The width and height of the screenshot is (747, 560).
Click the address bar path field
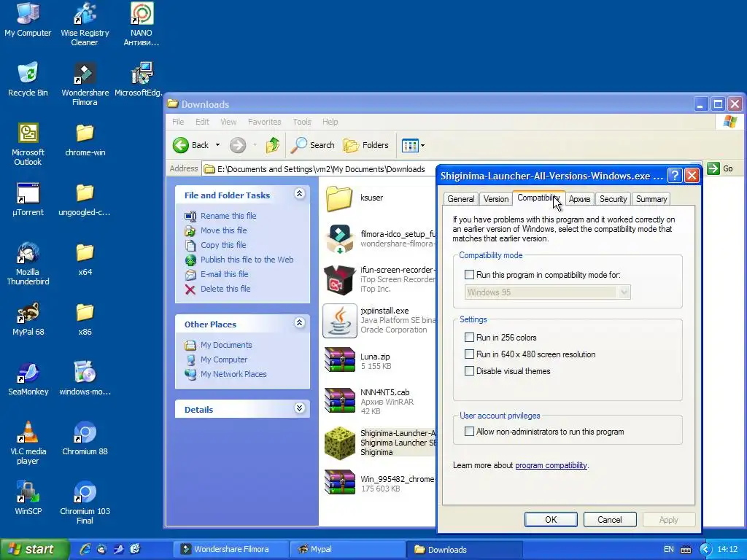[x=321, y=169]
